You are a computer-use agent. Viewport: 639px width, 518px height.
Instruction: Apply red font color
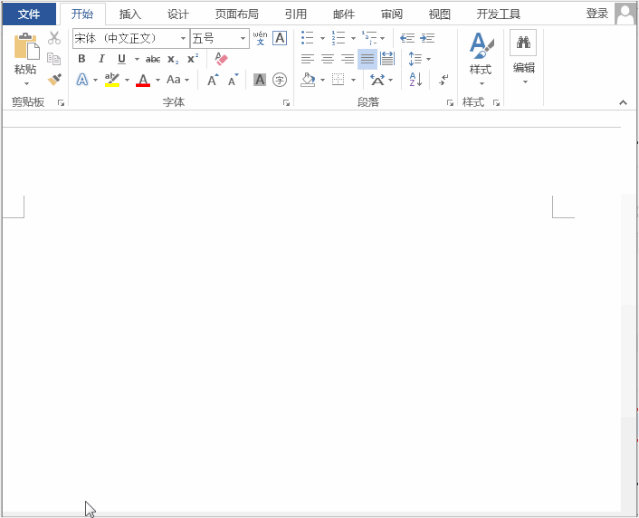[x=143, y=79]
